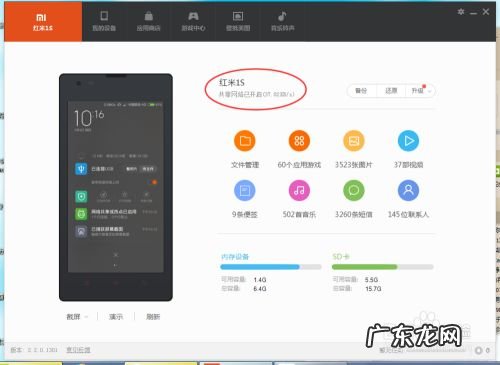Image resolution: width=500 pixels, height=365 pixels.
Task: Click the 10:16 clock on phone preview
Action: coord(89,119)
